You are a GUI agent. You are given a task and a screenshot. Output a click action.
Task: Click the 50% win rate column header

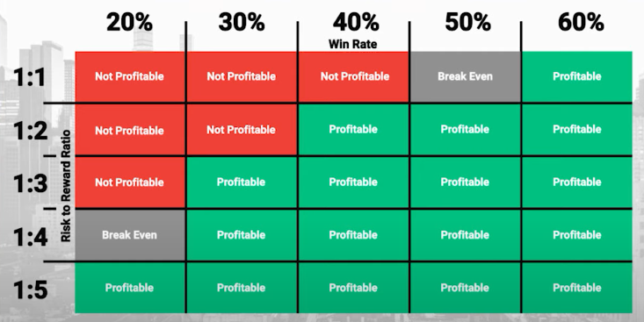pyautogui.click(x=467, y=22)
